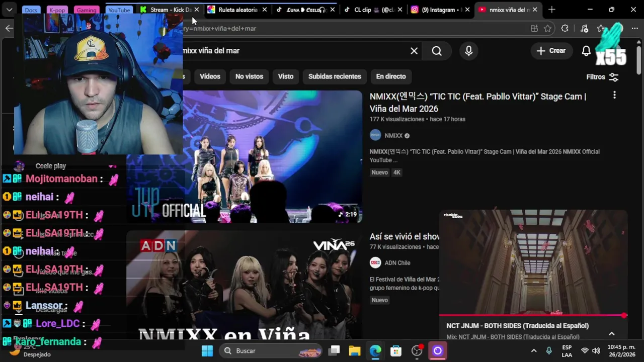Open a new browser tab
This screenshot has height=362, width=644.
coord(552,10)
